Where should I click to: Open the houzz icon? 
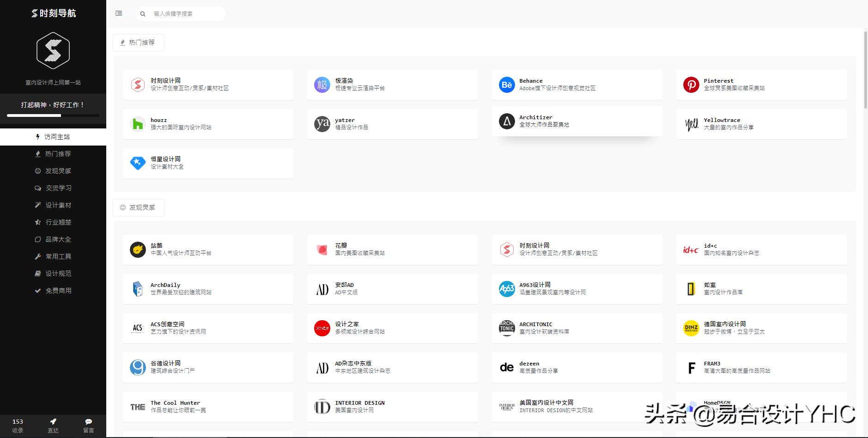(138, 124)
